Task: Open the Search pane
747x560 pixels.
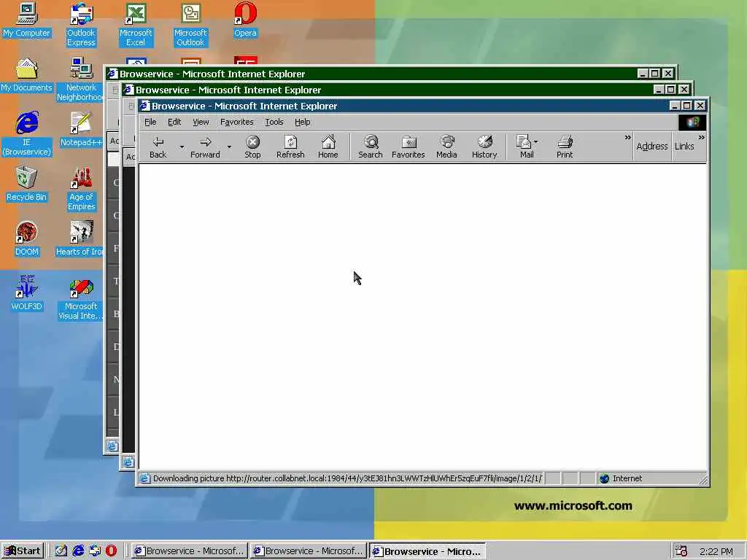Action: pos(370,147)
